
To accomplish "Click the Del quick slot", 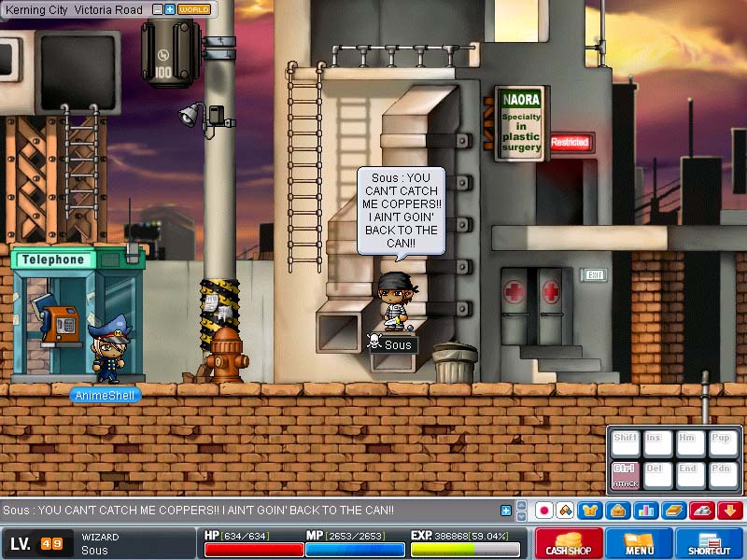I will coord(658,475).
